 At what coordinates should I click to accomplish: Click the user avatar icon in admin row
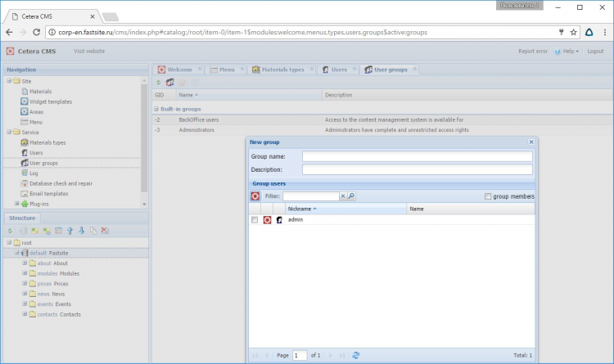(x=279, y=220)
